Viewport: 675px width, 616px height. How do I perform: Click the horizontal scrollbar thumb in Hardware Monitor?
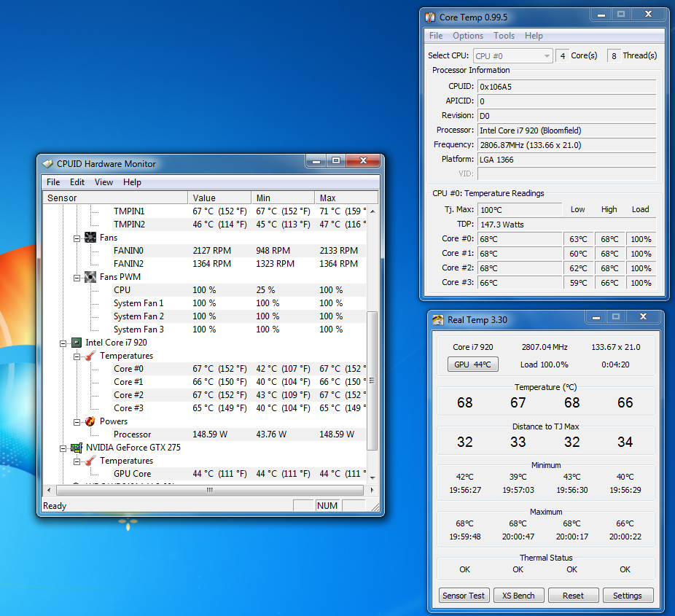[x=210, y=490]
